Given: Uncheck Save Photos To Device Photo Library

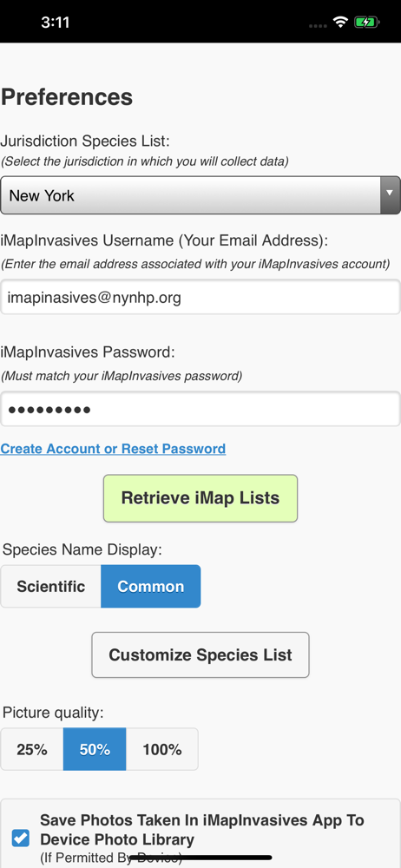Looking at the screenshot, I should click(x=21, y=838).
